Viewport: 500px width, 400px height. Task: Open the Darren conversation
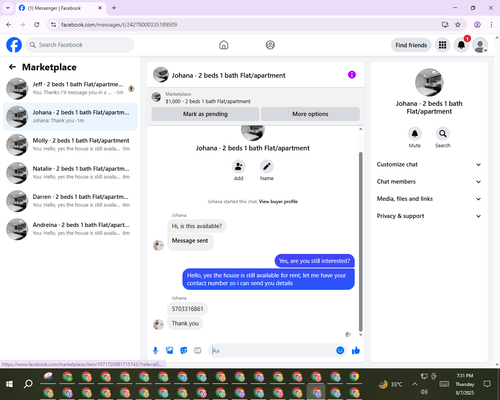[70, 201]
